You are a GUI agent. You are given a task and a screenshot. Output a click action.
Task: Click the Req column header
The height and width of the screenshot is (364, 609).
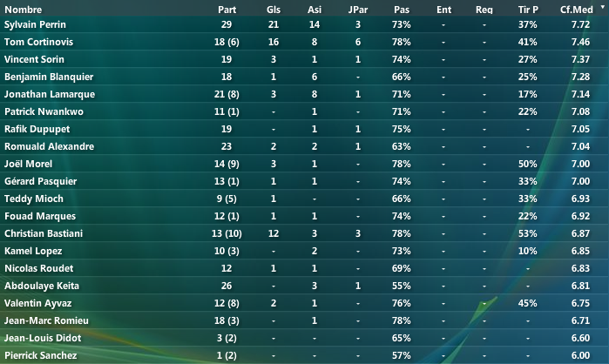pyautogui.click(x=484, y=10)
